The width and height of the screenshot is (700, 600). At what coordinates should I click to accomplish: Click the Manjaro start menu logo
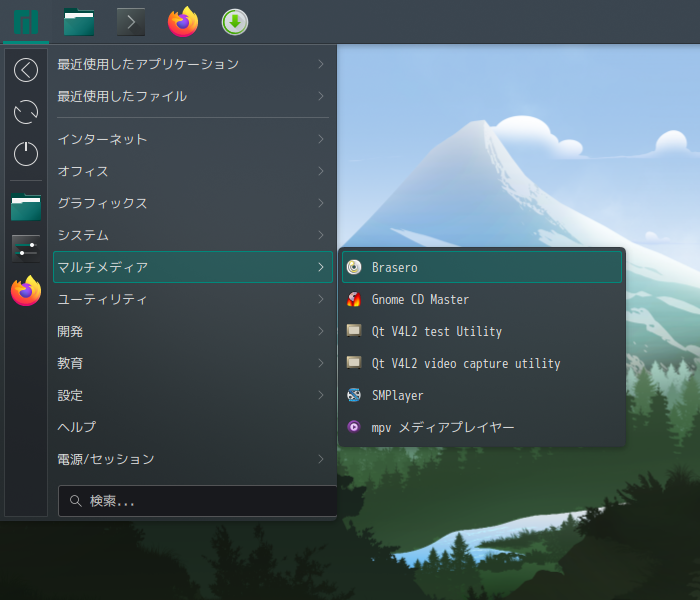26,22
